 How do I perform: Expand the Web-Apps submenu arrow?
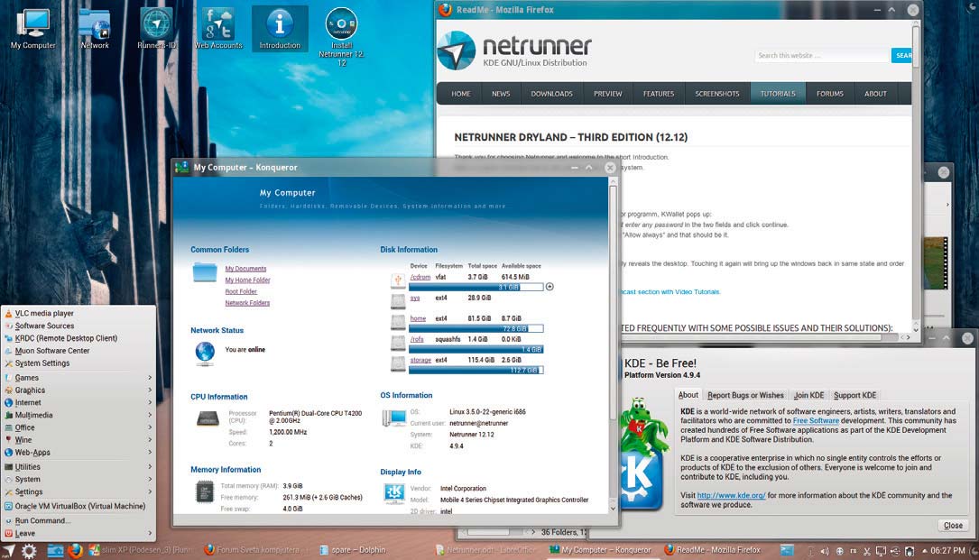click(x=150, y=453)
